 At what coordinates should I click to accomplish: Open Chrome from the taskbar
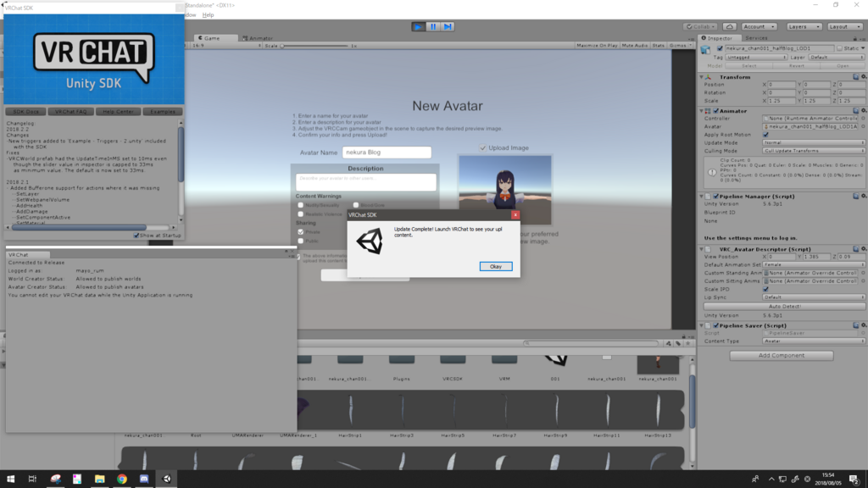click(x=122, y=479)
